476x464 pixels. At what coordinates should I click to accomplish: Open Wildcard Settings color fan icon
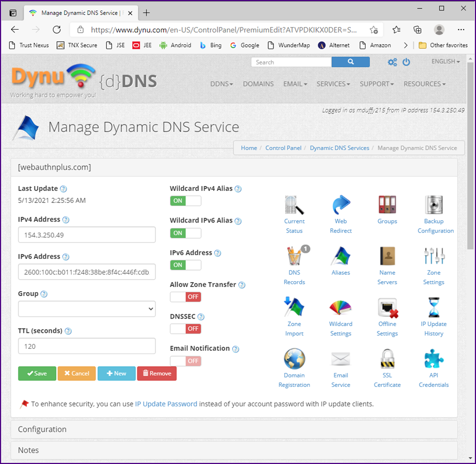341,308
